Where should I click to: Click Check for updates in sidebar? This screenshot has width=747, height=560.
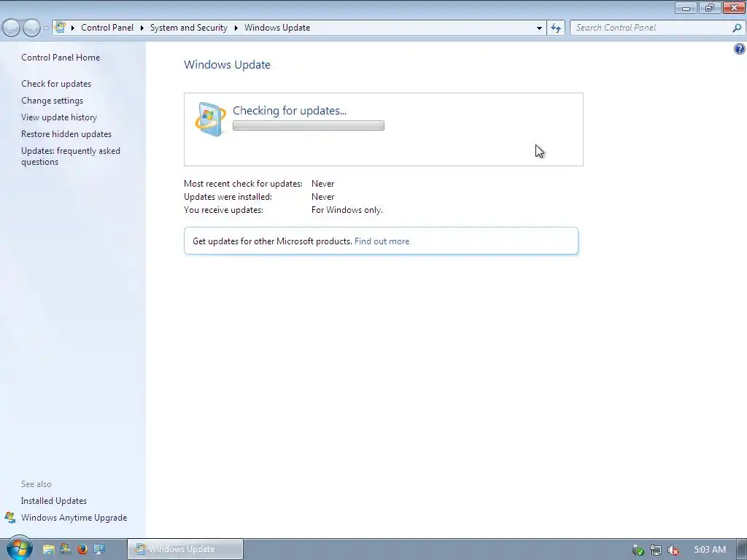tap(56, 83)
